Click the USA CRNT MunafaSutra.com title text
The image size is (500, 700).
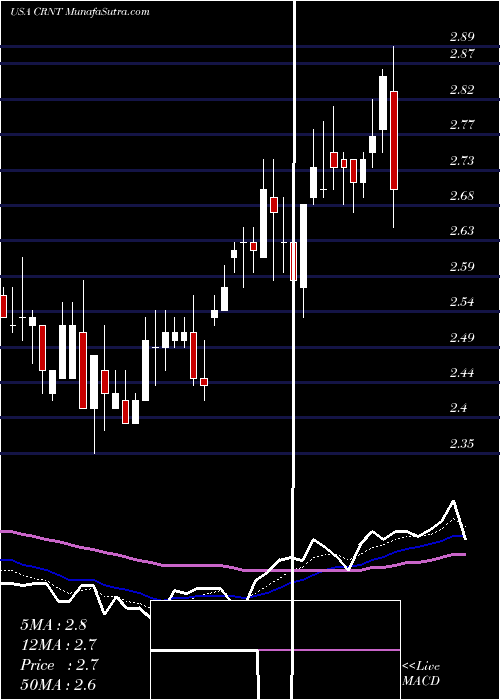click(79, 12)
